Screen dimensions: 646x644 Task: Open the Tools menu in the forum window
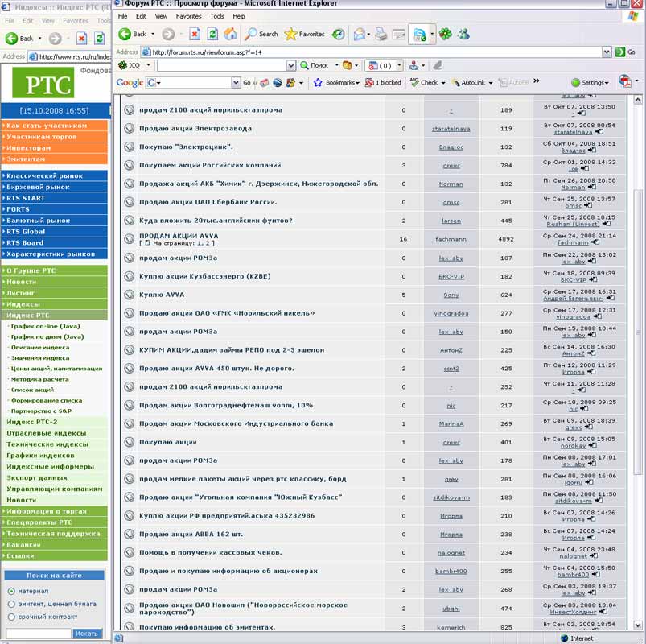tap(216, 16)
